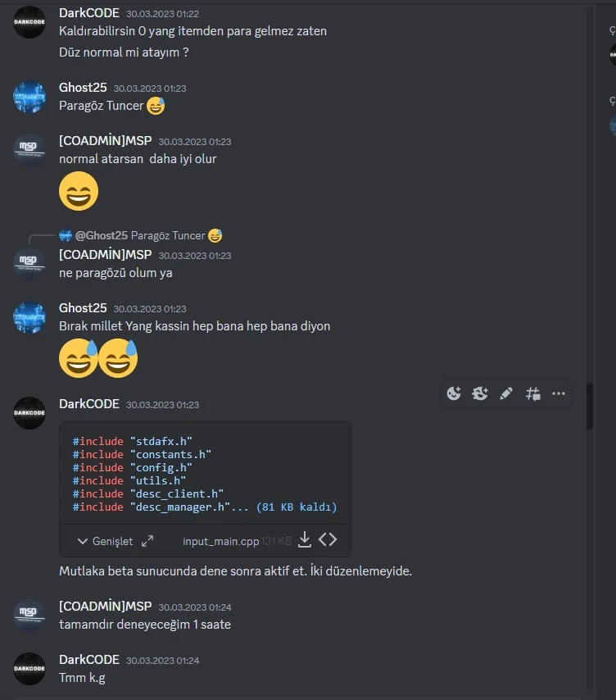This screenshot has width=616, height=700.
Task: Download the input_main.cpp attachment
Action: [x=305, y=539]
